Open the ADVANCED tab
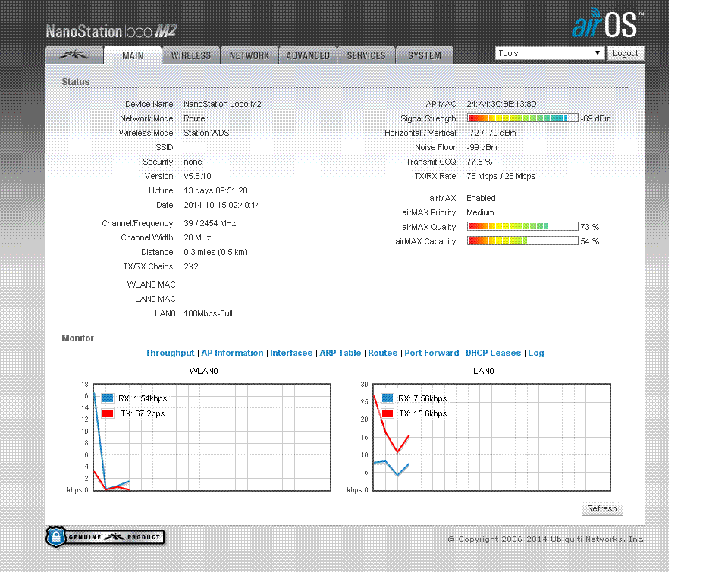This screenshot has width=728, height=572. pyautogui.click(x=308, y=55)
